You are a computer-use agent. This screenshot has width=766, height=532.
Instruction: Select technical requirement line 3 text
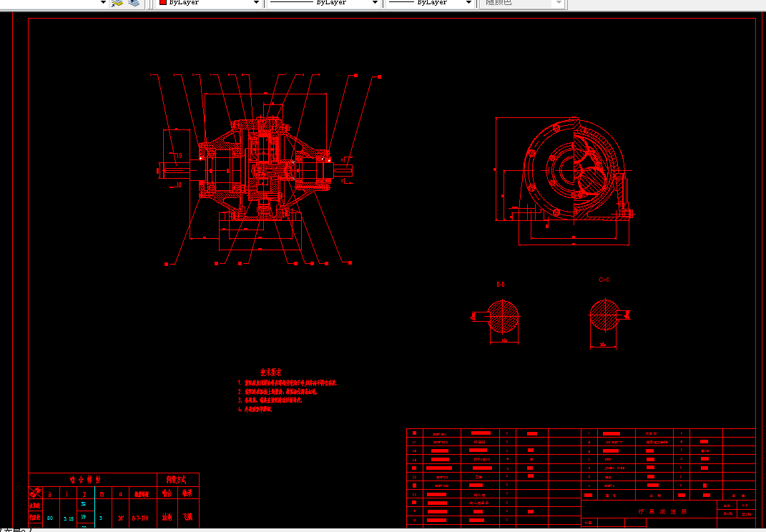270,400
